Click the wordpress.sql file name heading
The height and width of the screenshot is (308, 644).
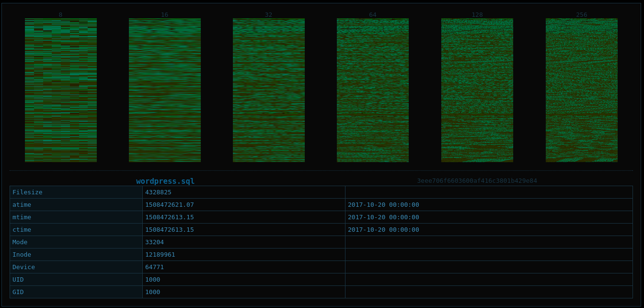click(165, 181)
